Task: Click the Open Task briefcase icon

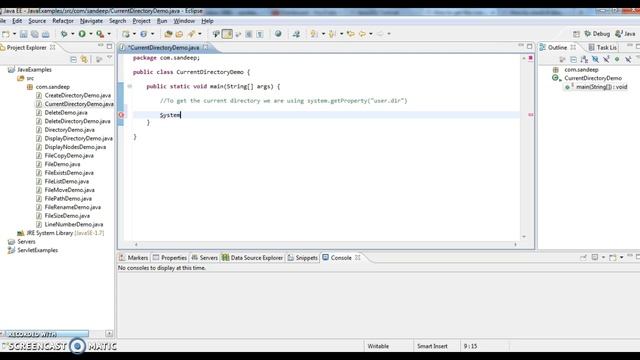Action: pyautogui.click(x=179, y=34)
